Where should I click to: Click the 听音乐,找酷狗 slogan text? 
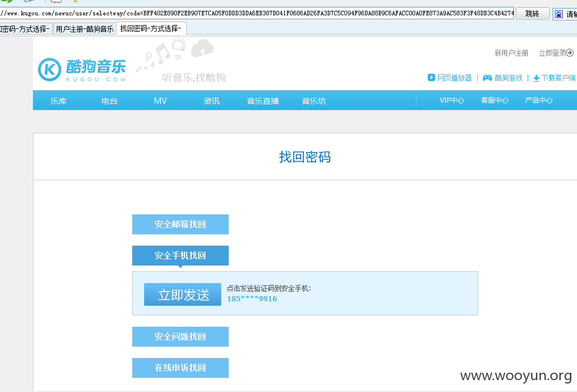(194, 78)
